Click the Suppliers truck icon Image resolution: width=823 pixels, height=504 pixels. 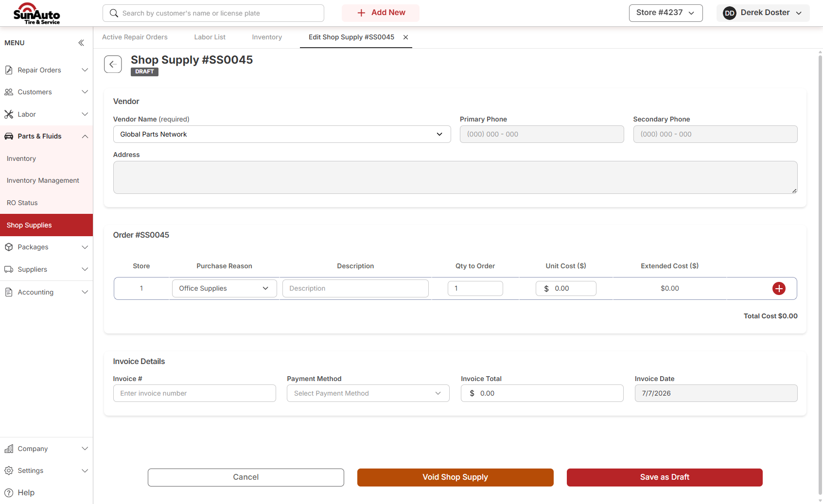[9, 269]
